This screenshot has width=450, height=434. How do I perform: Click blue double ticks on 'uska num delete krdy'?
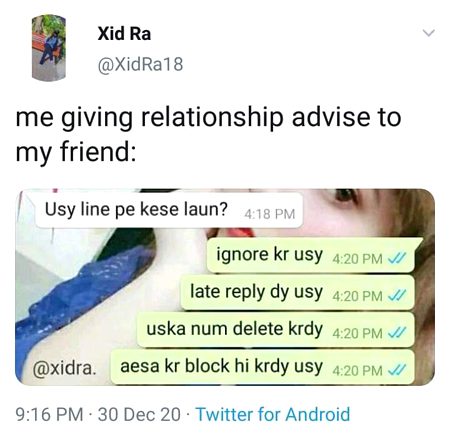coord(397,333)
